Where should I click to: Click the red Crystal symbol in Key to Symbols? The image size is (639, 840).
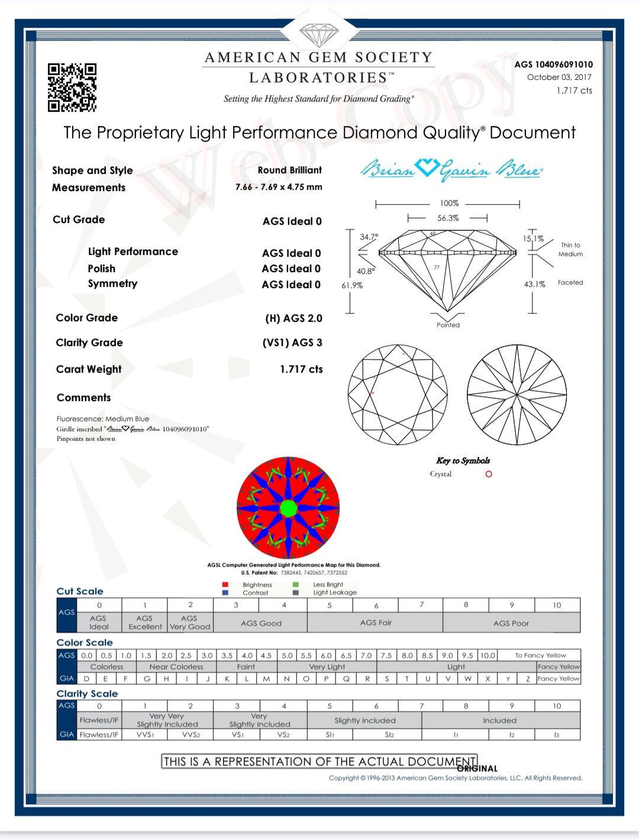click(x=489, y=474)
